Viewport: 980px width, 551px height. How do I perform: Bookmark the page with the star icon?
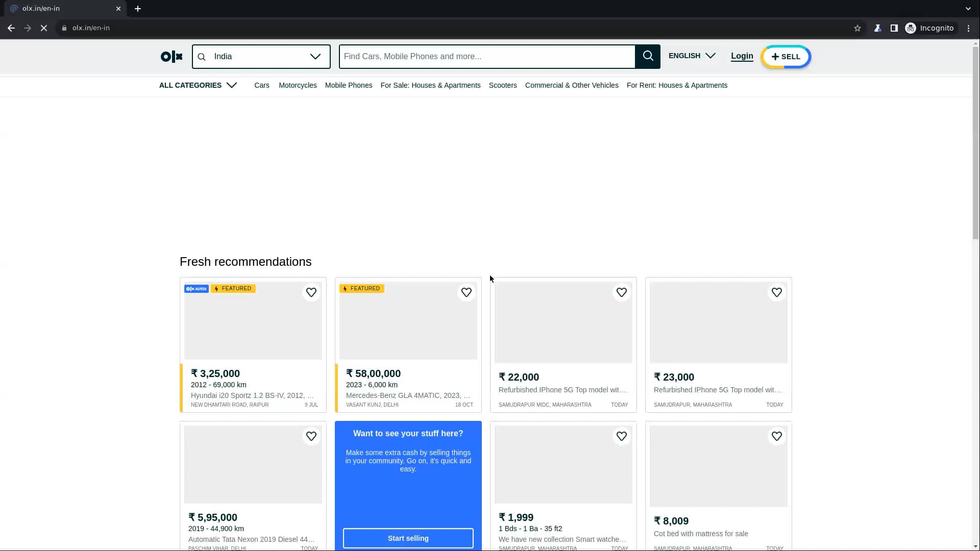(857, 28)
